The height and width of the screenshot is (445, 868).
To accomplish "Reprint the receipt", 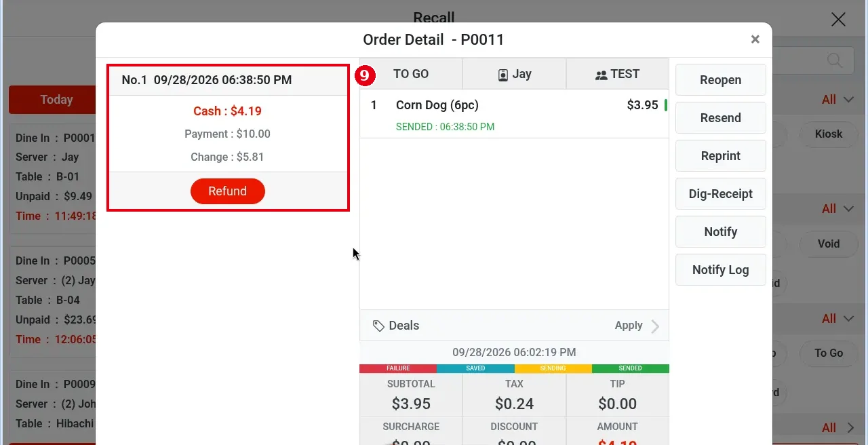I will [x=720, y=156].
